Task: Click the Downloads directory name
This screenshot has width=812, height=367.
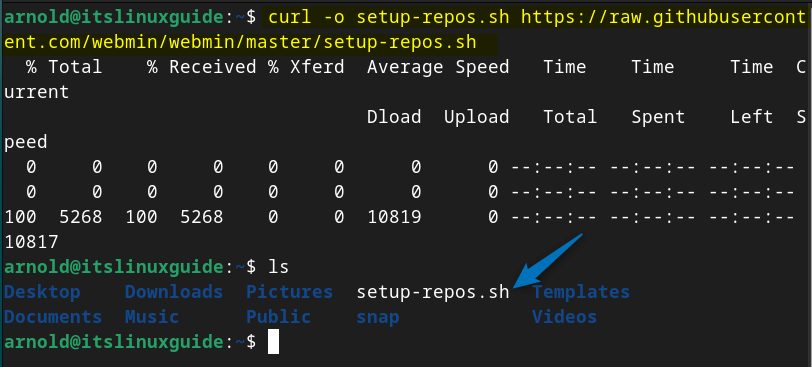Action: click(x=173, y=292)
